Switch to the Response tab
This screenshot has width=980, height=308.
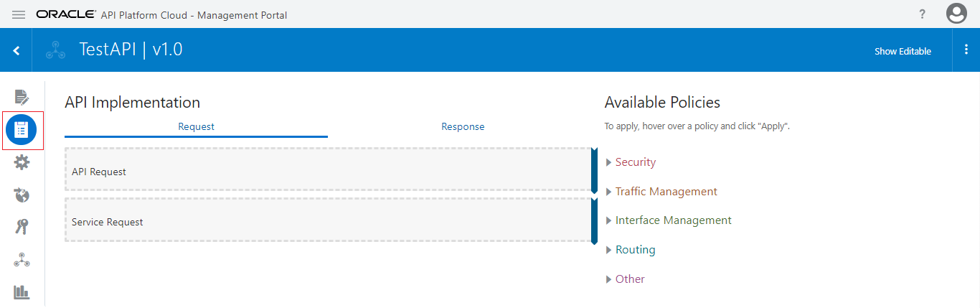[x=463, y=127]
